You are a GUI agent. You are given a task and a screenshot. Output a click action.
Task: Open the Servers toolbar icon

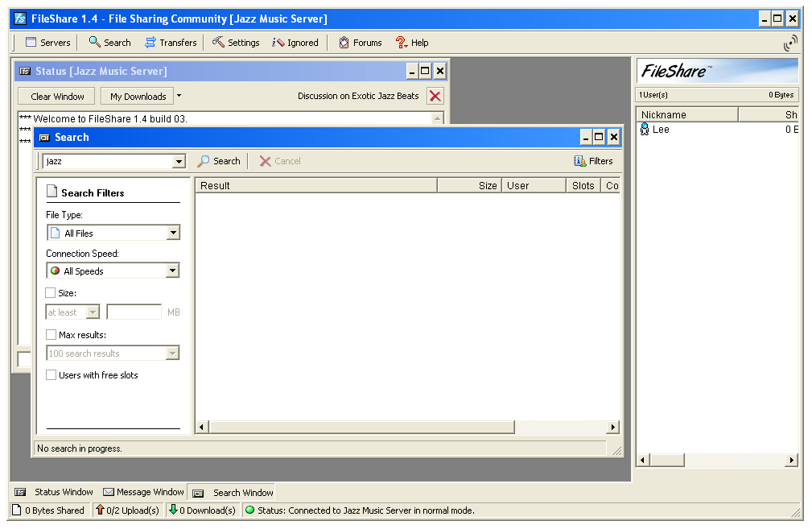pos(31,43)
